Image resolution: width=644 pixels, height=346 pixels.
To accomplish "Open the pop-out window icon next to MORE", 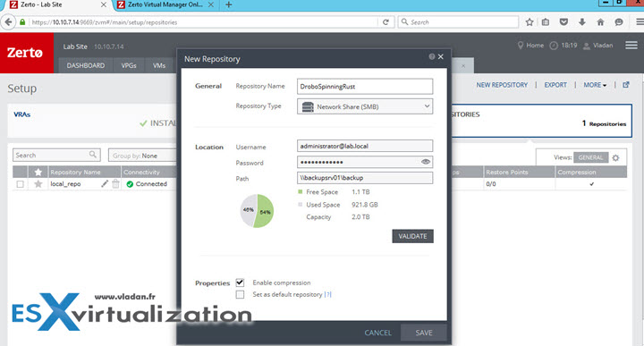I will click(626, 85).
